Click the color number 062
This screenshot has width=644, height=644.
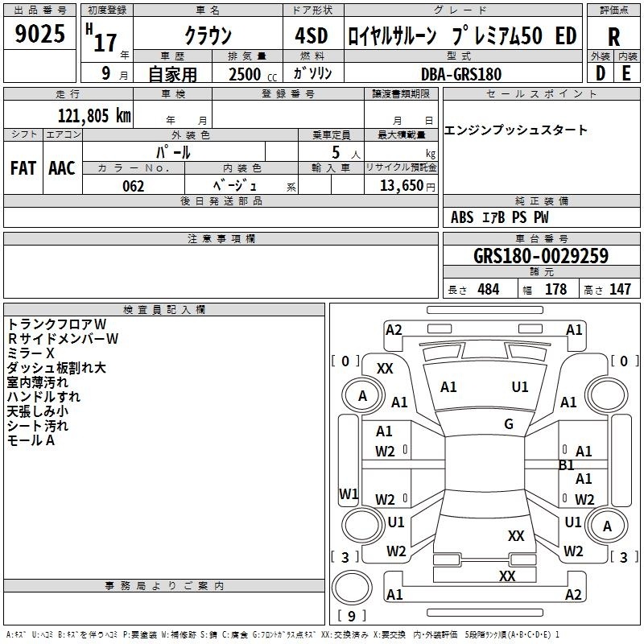(x=133, y=186)
